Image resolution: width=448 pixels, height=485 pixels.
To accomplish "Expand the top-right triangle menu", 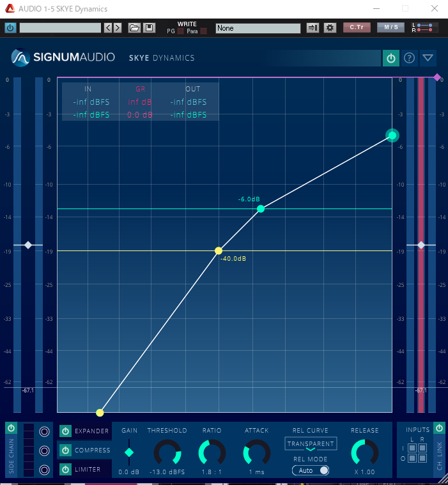I will (428, 58).
